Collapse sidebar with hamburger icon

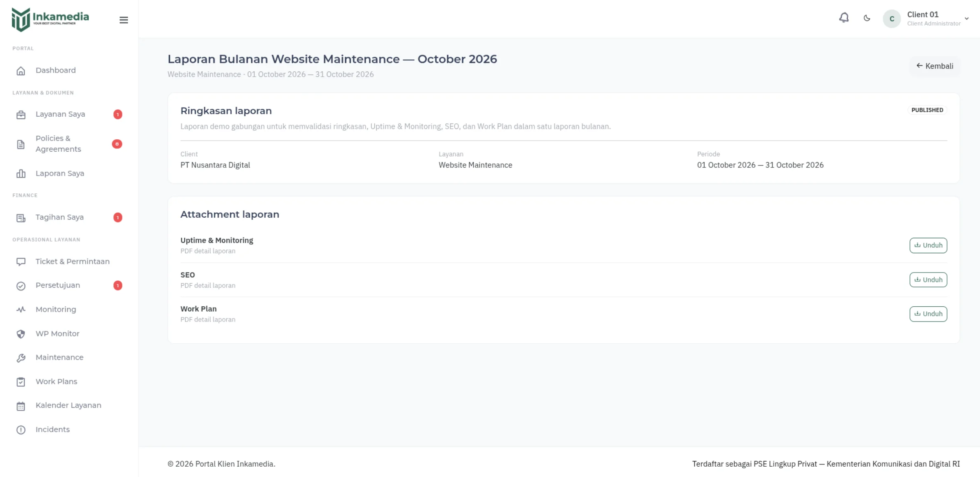(x=124, y=20)
